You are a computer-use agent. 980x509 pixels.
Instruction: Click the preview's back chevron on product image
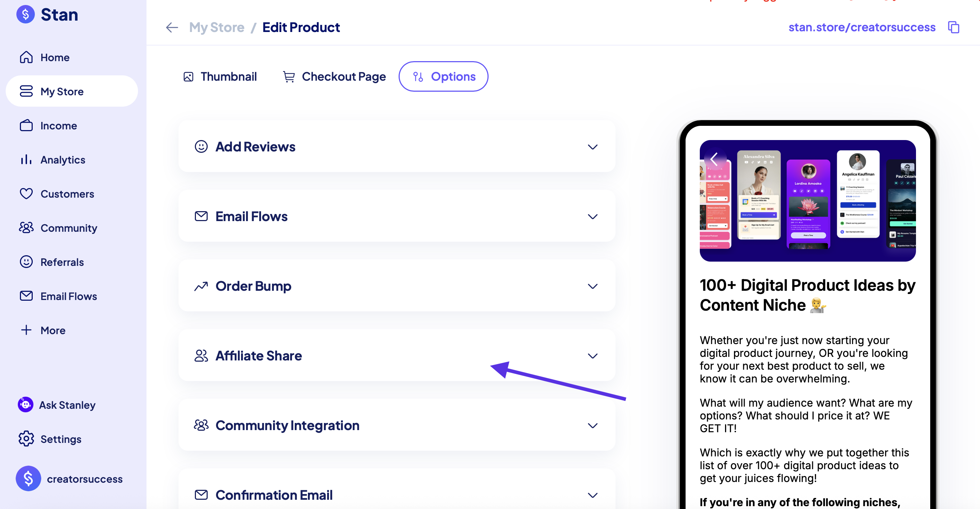714,159
